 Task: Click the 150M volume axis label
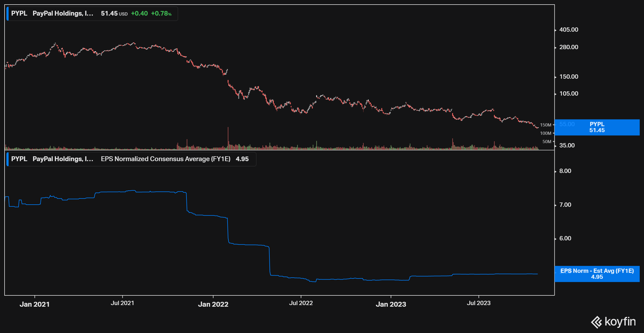(546, 125)
